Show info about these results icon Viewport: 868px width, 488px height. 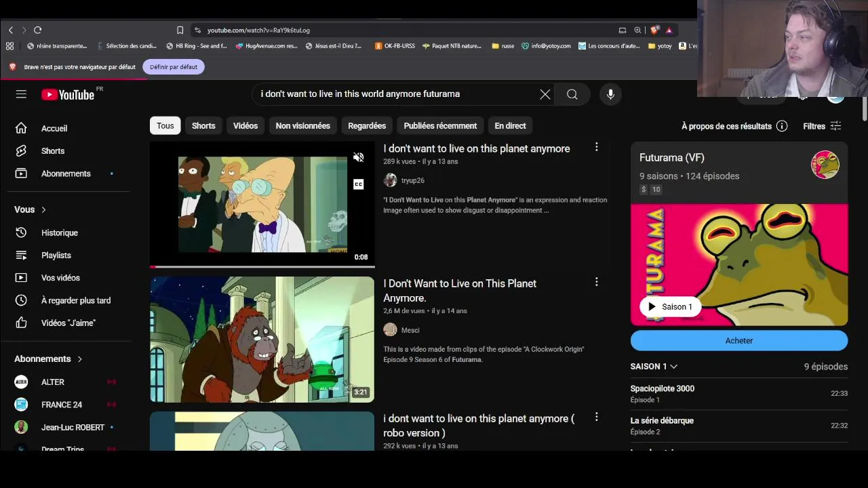coord(782,126)
